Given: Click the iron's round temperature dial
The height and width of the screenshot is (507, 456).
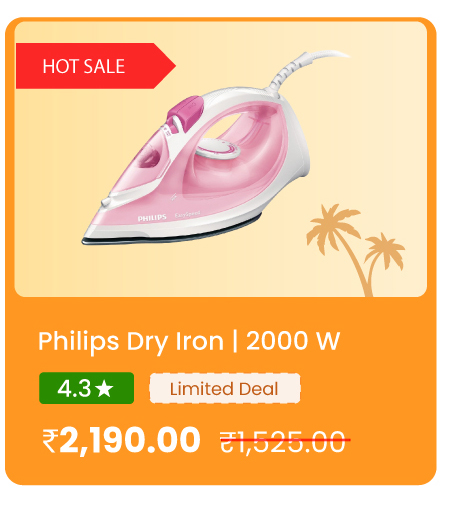Looking at the screenshot, I should tap(218, 149).
